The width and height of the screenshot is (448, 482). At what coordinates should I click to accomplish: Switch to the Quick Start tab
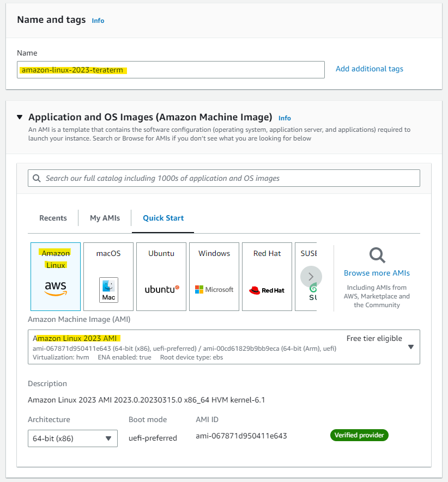point(162,217)
